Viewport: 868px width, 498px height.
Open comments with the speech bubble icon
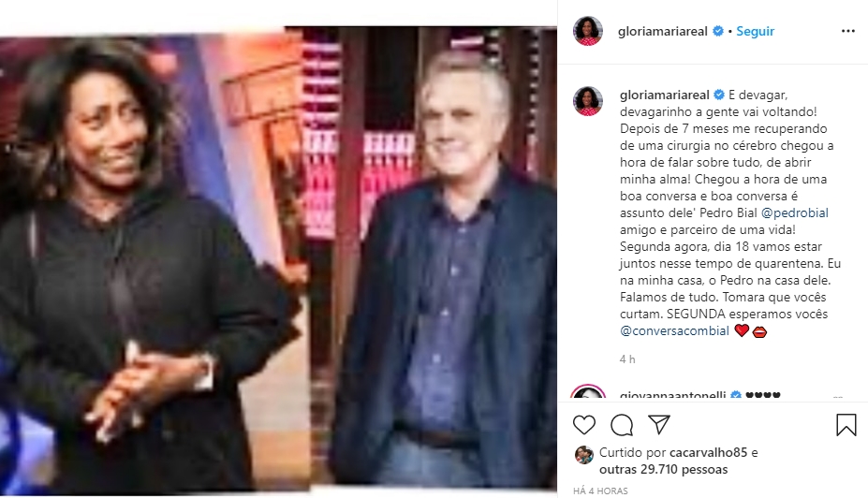pos(622,425)
